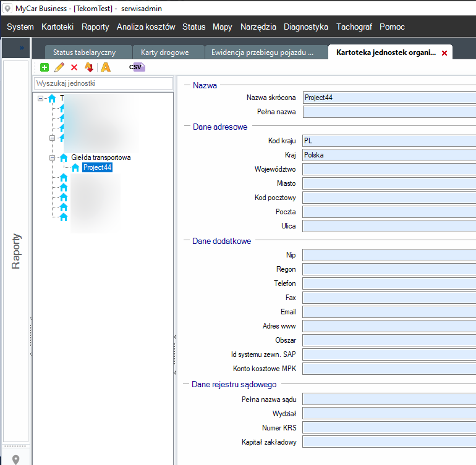This screenshot has width=476, height=465.
Task: Click the Kod pocztowy field
Action: [x=389, y=198]
